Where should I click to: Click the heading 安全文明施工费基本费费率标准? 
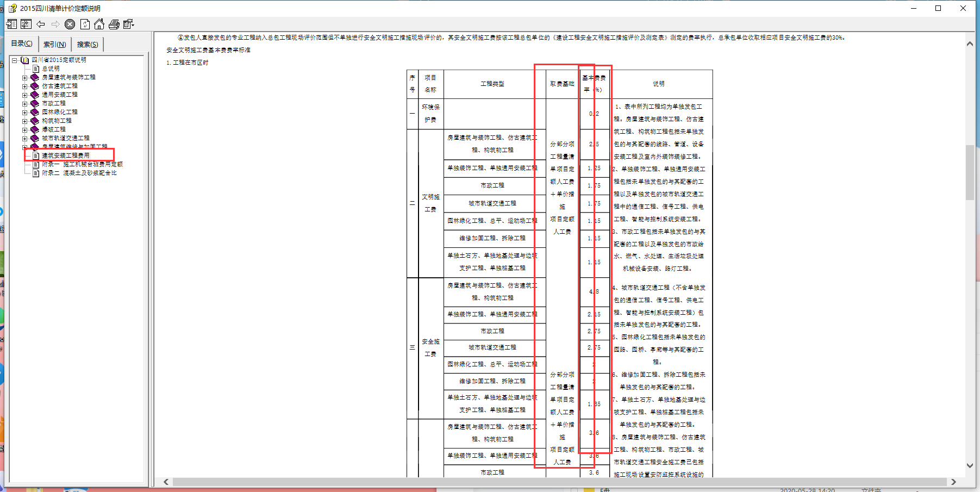[x=209, y=50]
